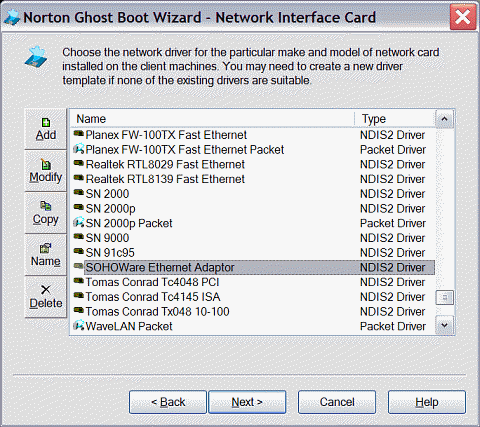Open Help for this wizard page
Screen dimensions: 480x427
coord(427,402)
